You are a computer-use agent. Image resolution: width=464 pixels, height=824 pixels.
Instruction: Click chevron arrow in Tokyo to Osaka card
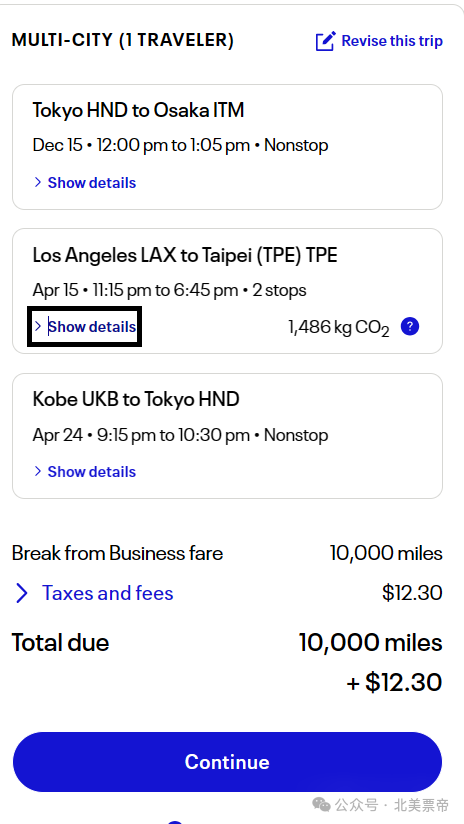click(38, 182)
